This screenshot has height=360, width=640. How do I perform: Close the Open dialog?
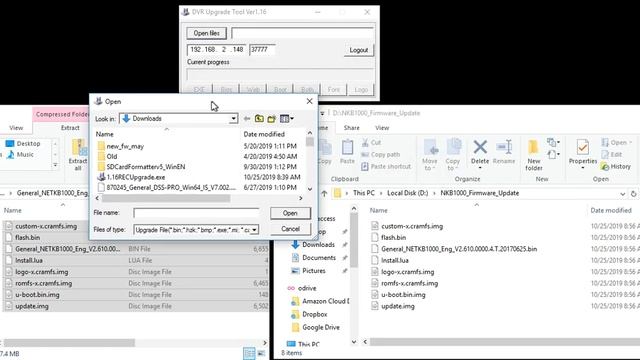309,101
